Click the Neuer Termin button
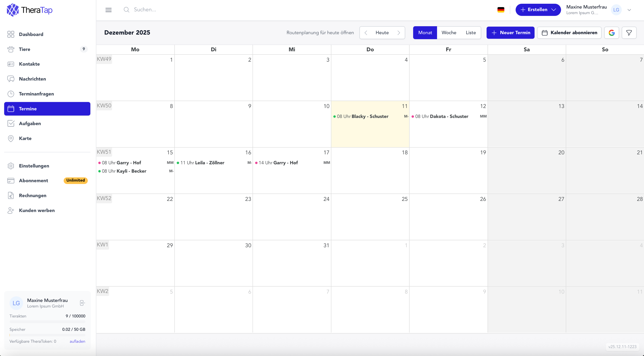This screenshot has width=644, height=356. click(510, 33)
